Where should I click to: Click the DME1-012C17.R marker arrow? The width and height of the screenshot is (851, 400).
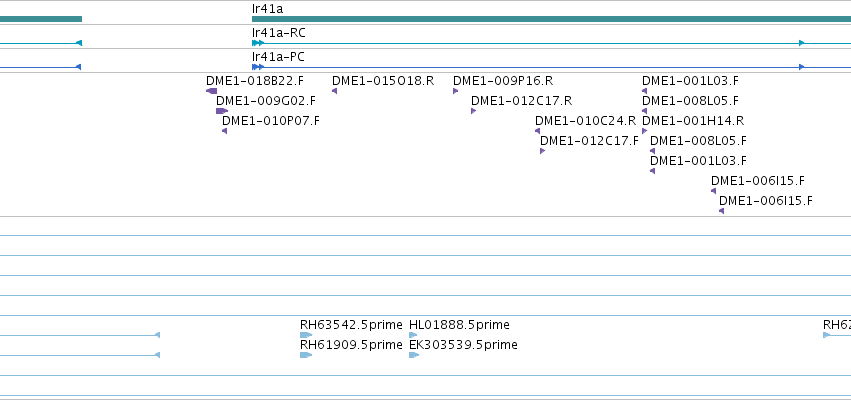[x=473, y=111]
